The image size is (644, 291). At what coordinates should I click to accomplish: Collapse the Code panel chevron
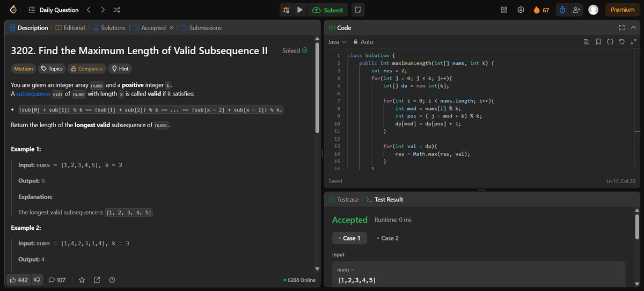pyautogui.click(x=633, y=27)
